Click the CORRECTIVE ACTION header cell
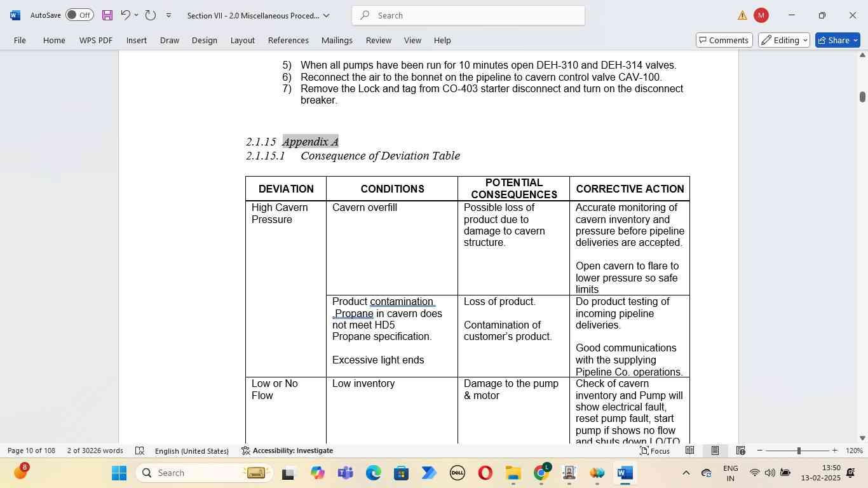868x488 pixels. (630, 189)
